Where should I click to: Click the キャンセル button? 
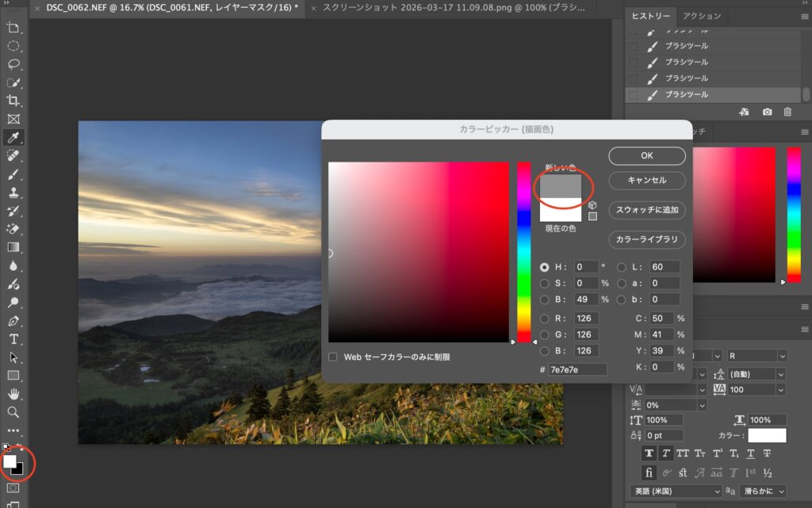click(646, 181)
